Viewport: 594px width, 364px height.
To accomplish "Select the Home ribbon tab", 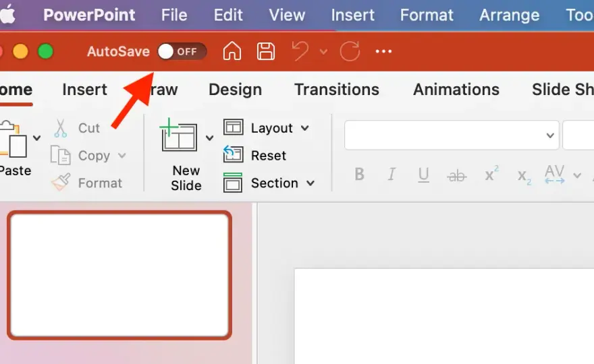I will point(16,90).
